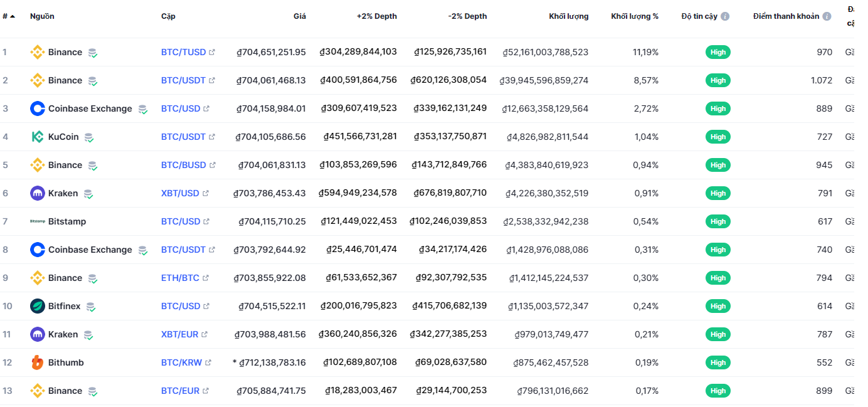Sort table by the # rank column

[8, 16]
